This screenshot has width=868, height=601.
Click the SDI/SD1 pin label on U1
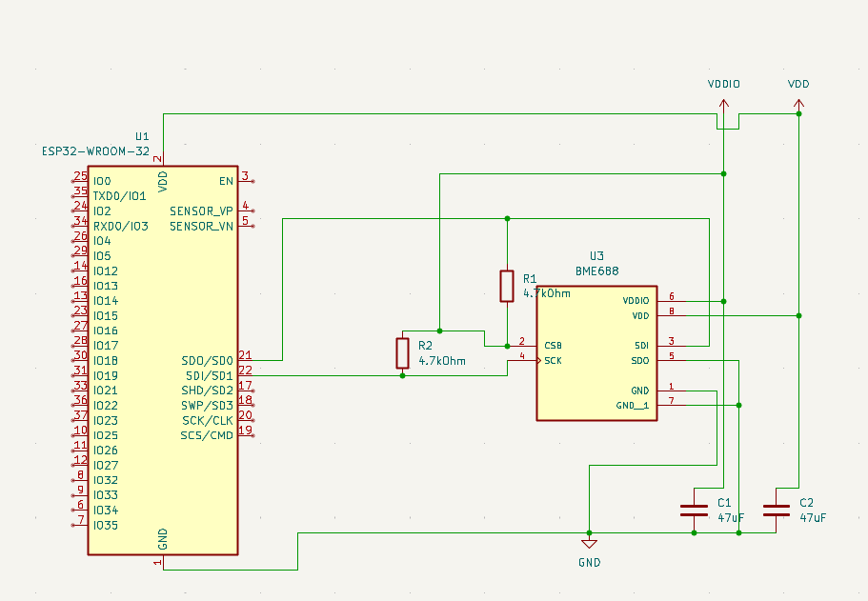[210, 376]
